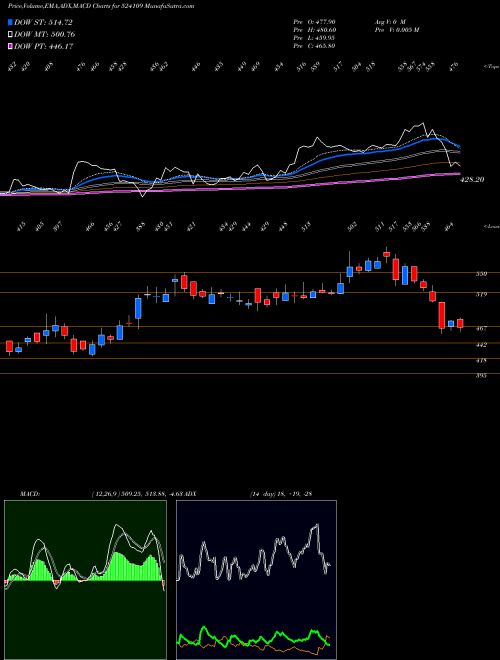Screen dimensions: 500x660
Task: Click the 442 price axis label
Action: 481,345
